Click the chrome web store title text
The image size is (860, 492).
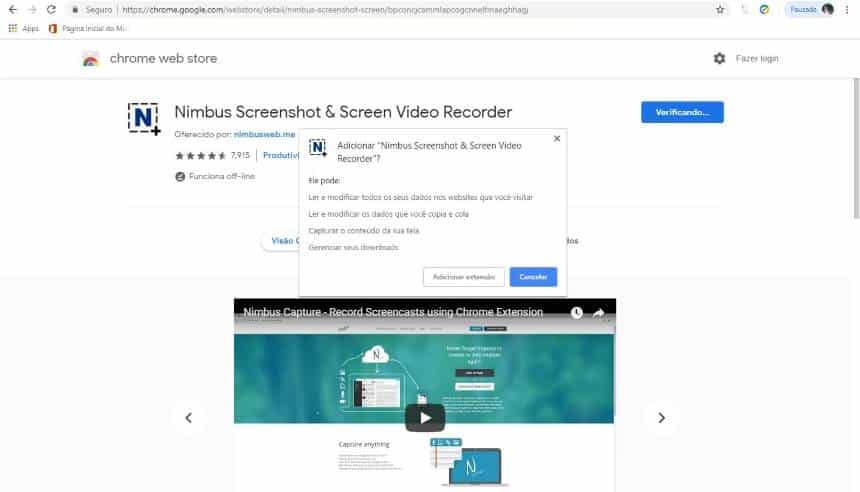[x=163, y=58]
